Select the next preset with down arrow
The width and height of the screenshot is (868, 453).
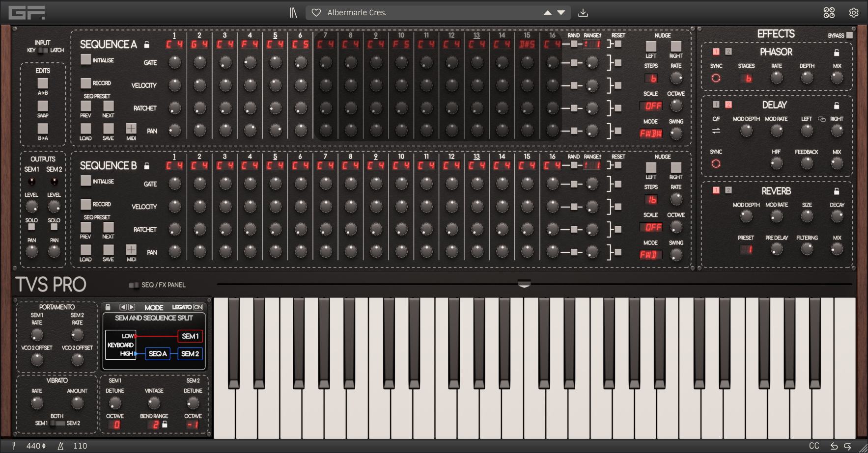coord(561,13)
